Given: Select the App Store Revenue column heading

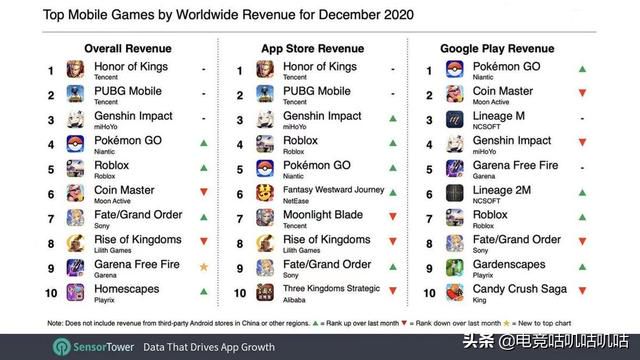Looking at the screenshot, I should pyautogui.click(x=313, y=49).
